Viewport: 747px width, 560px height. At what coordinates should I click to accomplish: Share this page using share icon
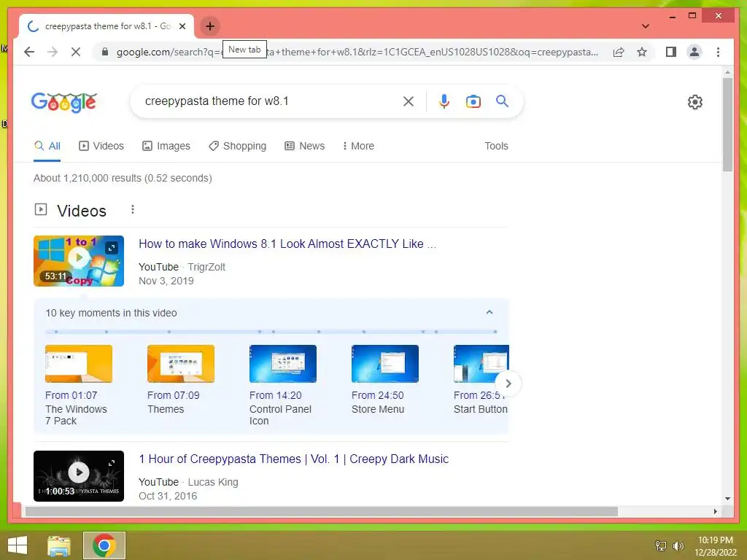coord(619,52)
